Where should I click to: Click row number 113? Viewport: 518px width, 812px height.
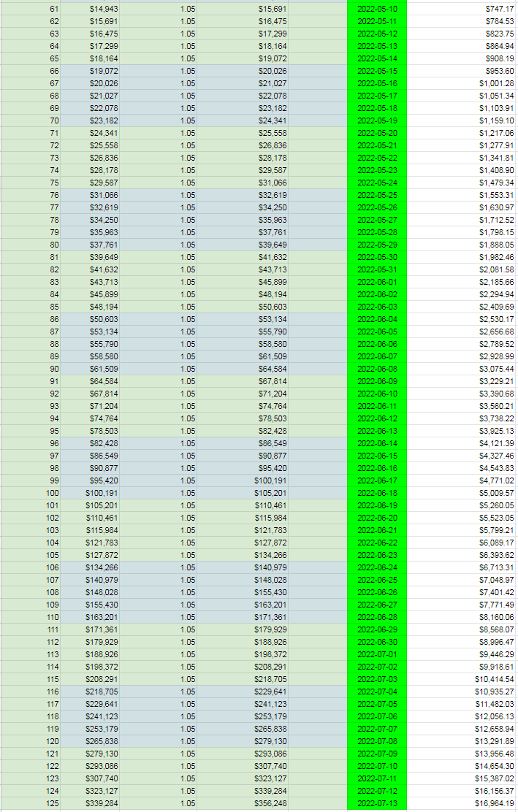pyautogui.click(x=53, y=654)
